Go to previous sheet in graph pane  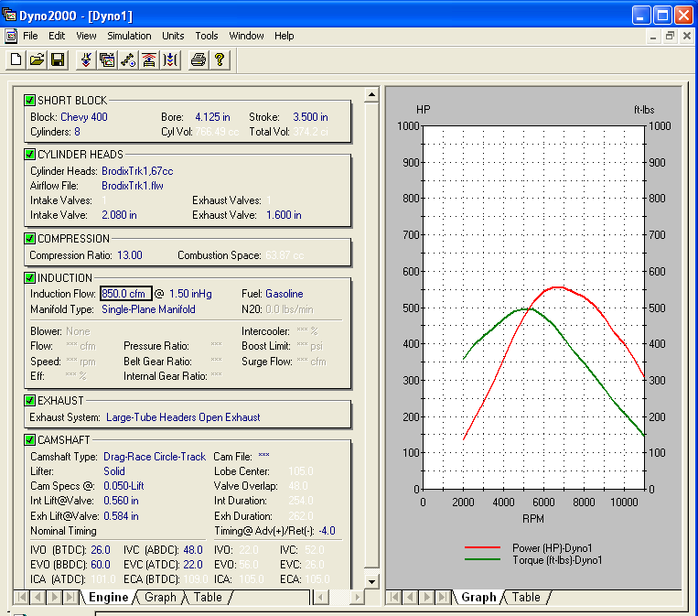point(411,597)
